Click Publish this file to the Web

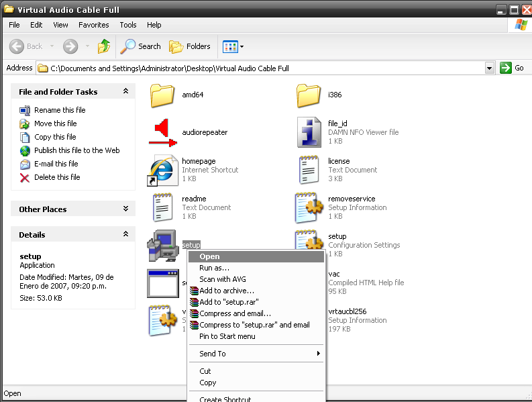[x=77, y=150]
